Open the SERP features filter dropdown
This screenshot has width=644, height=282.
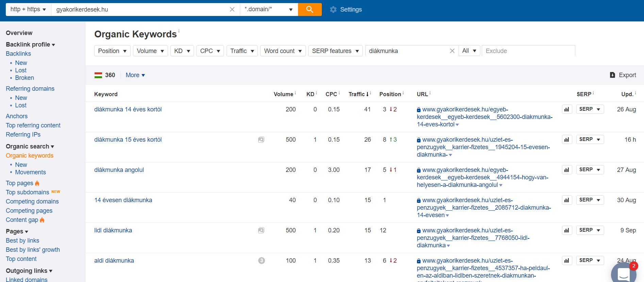coord(335,51)
